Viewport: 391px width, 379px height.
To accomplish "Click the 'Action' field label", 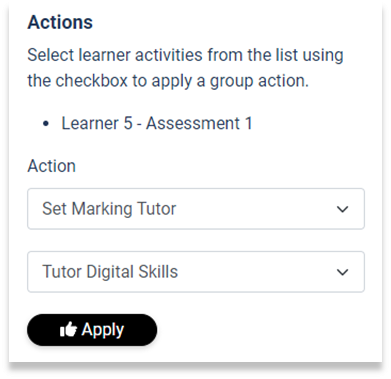I will tap(52, 166).
